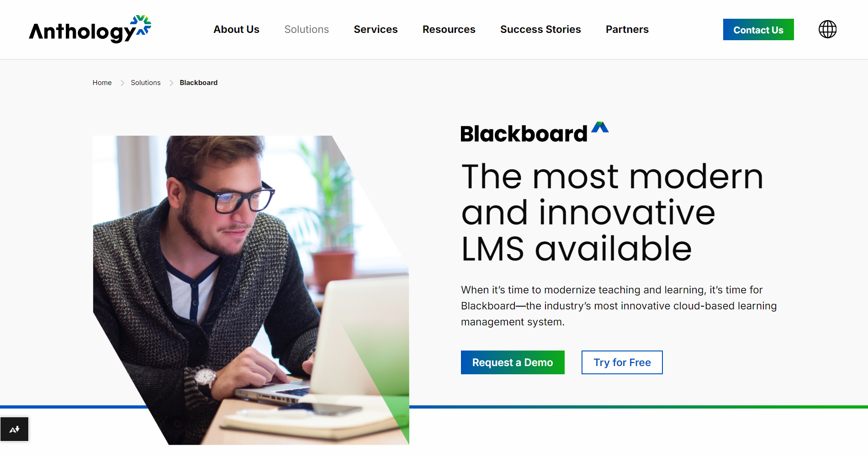Open Solutions from the breadcrumb trail
Screen dimensions: 868x457
click(145, 83)
